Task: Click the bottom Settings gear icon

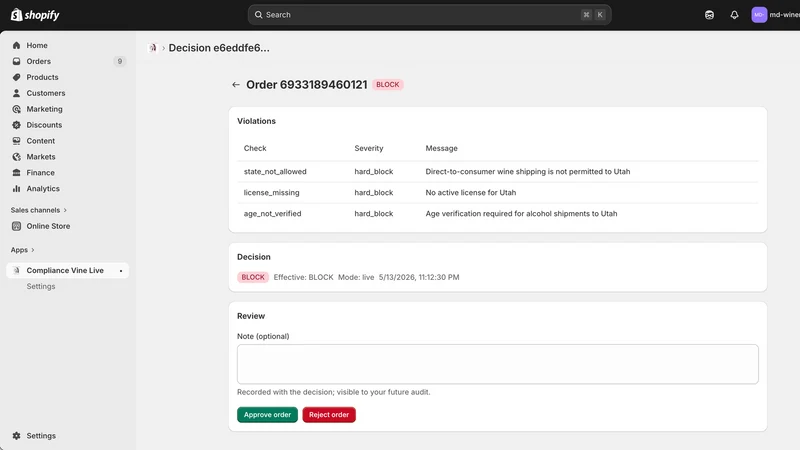Action: pos(16,436)
